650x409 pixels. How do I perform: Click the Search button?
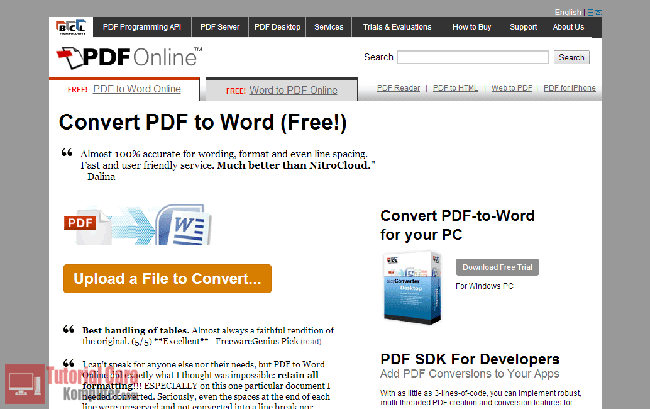pos(571,57)
